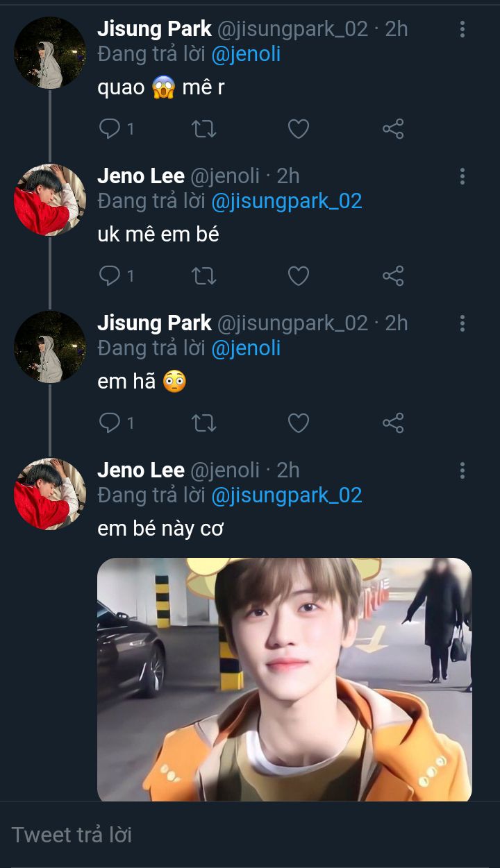Share Jisung's "quao mê r" tweet

click(x=393, y=128)
